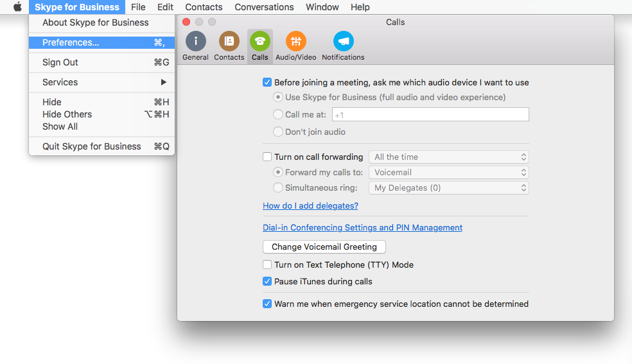The image size is (632, 364).
Task: Disable asking for audio device before meetings
Action: 267,82
